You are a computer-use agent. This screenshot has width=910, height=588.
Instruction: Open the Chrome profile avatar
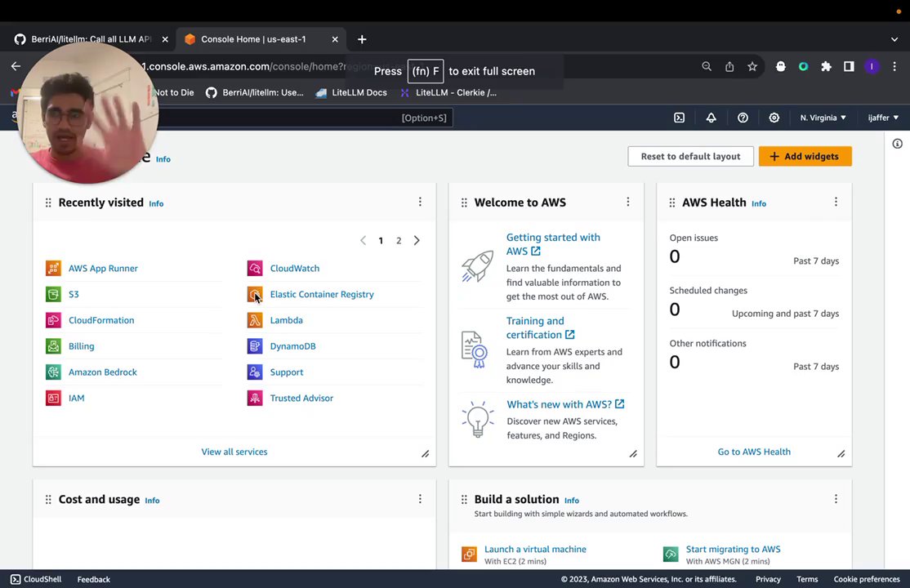coord(872,67)
